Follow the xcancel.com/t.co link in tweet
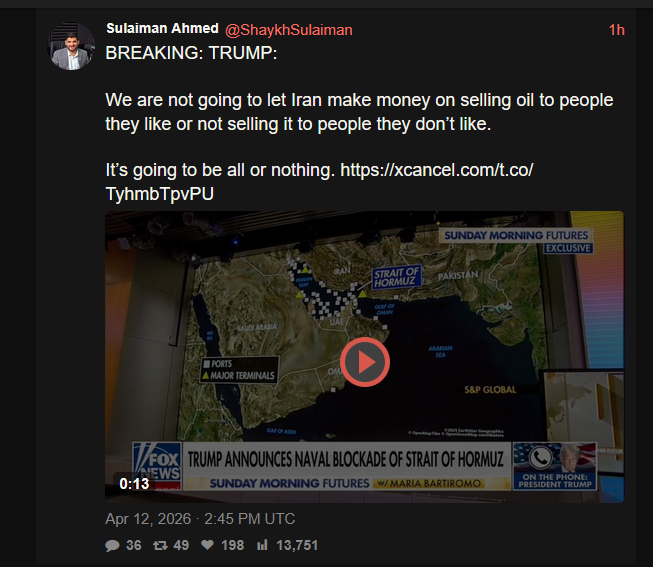Image resolution: width=653 pixels, height=567 pixels. [319, 182]
